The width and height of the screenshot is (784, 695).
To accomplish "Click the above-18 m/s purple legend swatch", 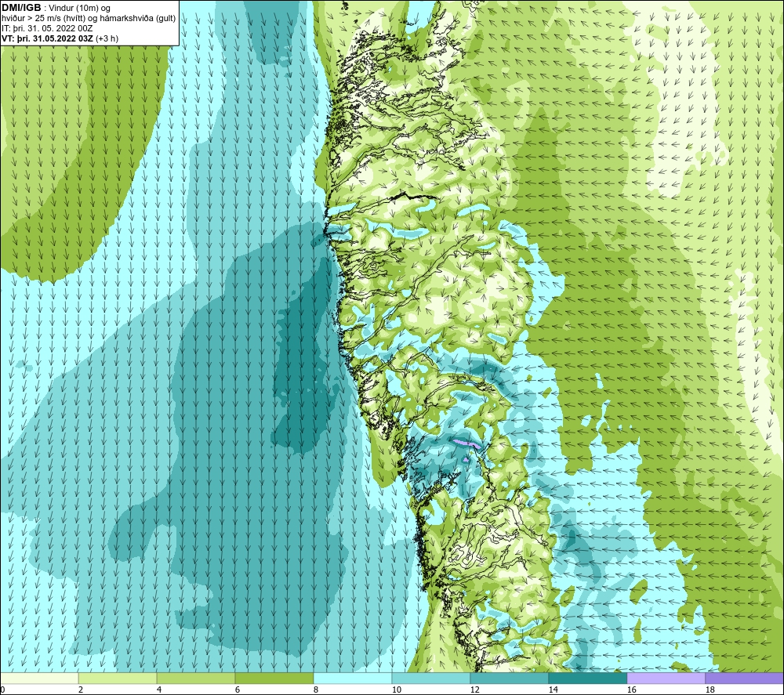I will 744,678.
